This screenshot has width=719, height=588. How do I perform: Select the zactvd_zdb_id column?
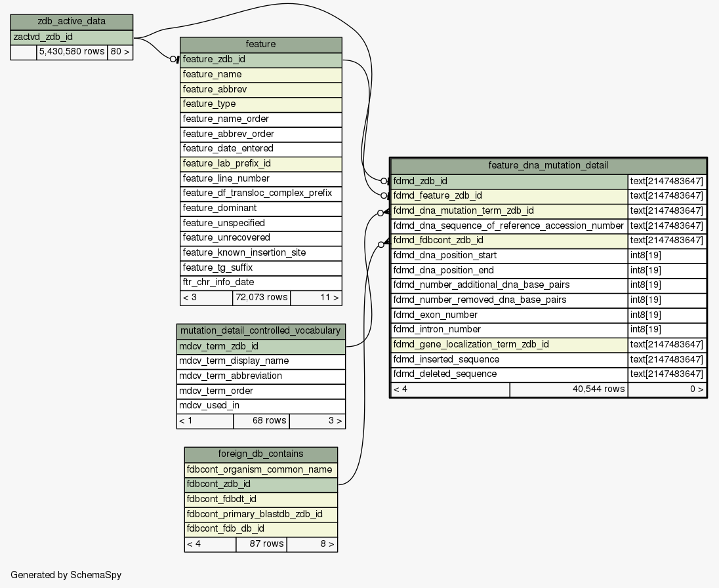tap(72, 37)
